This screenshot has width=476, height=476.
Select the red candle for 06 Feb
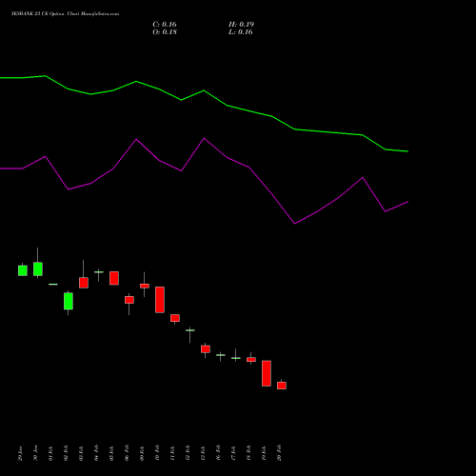[x=129, y=300]
